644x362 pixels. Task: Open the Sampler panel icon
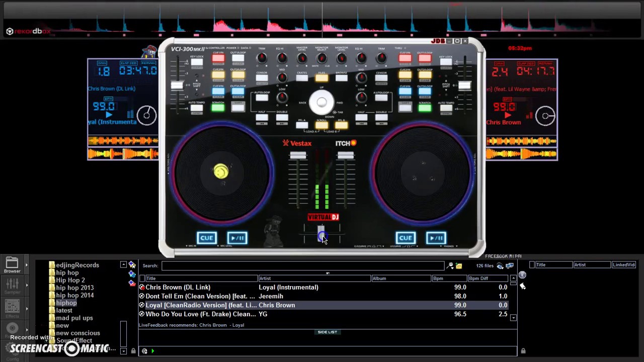pyautogui.click(x=12, y=286)
